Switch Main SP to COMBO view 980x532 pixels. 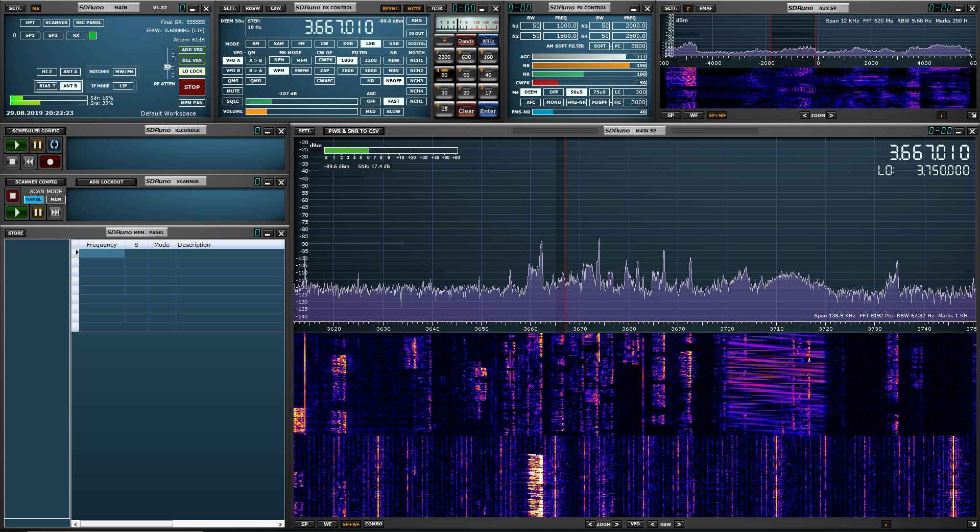point(374,524)
